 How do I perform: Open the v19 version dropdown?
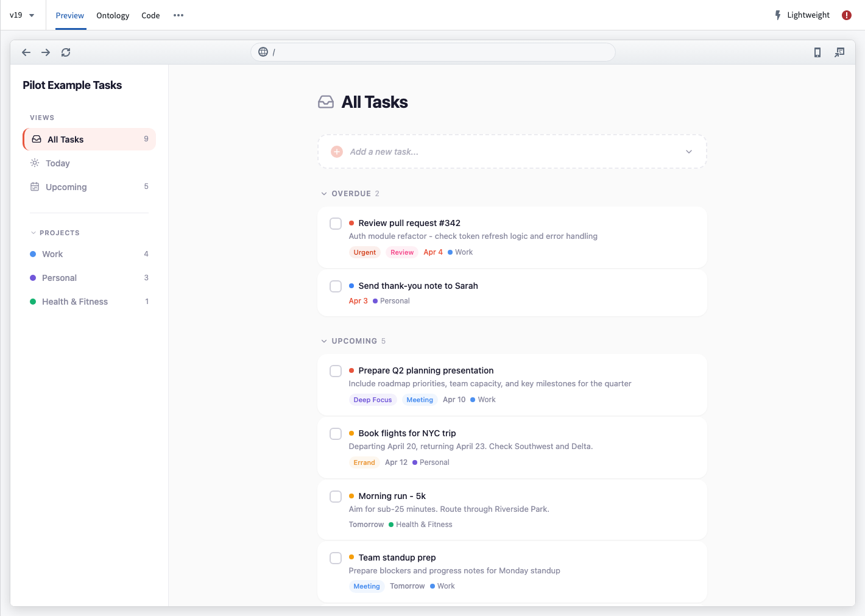[23, 15]
